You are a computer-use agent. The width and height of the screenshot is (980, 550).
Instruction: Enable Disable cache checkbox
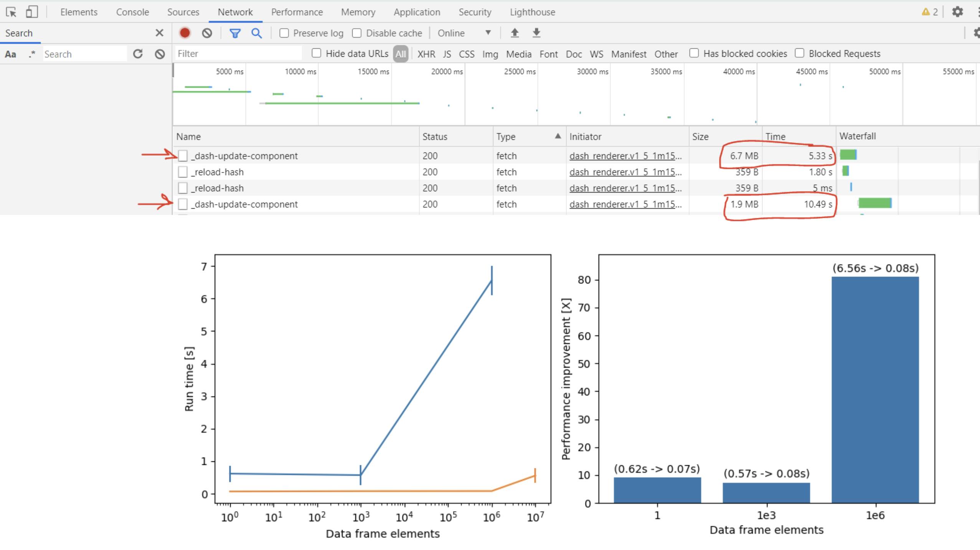coord(356,33)
